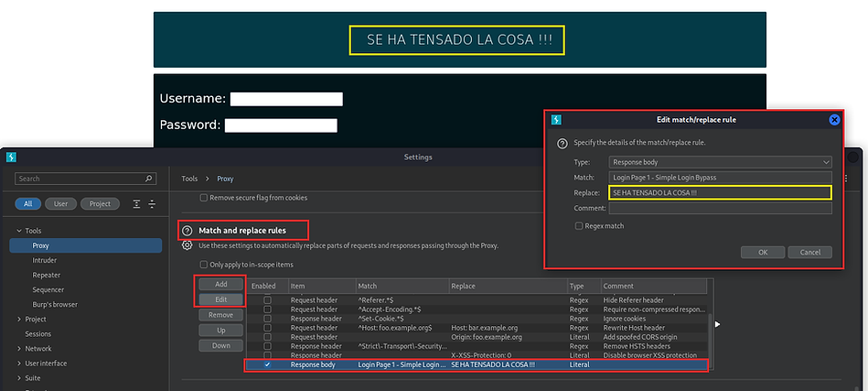Screen dimensions: 868x391
Task: Expand the Network tree node
Action: (19, 349)
